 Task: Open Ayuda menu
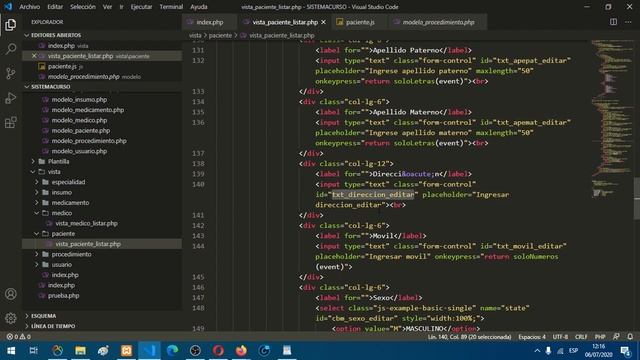tap(199, 7)
